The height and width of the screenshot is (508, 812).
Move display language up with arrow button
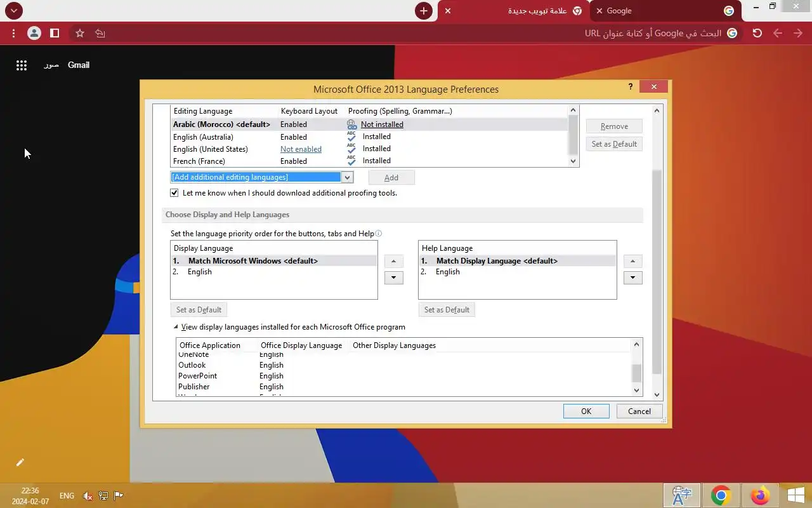click(x=394, y=261)
